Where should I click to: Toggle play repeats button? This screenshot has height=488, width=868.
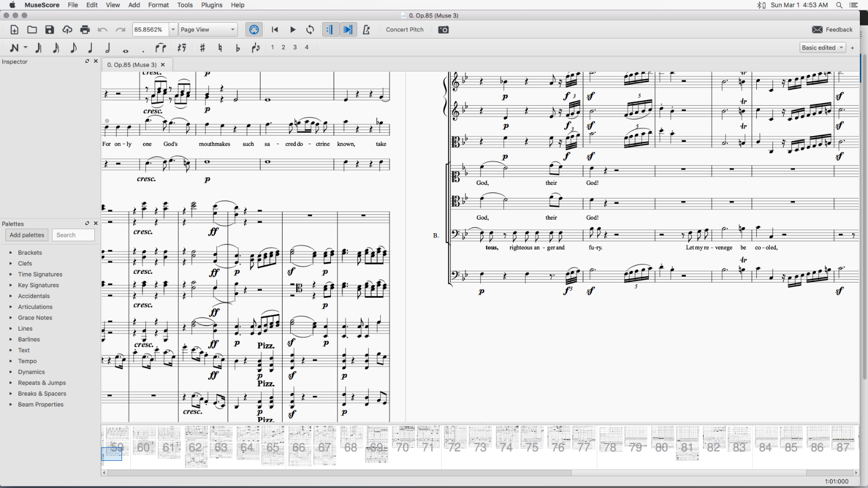click(330, 30)
